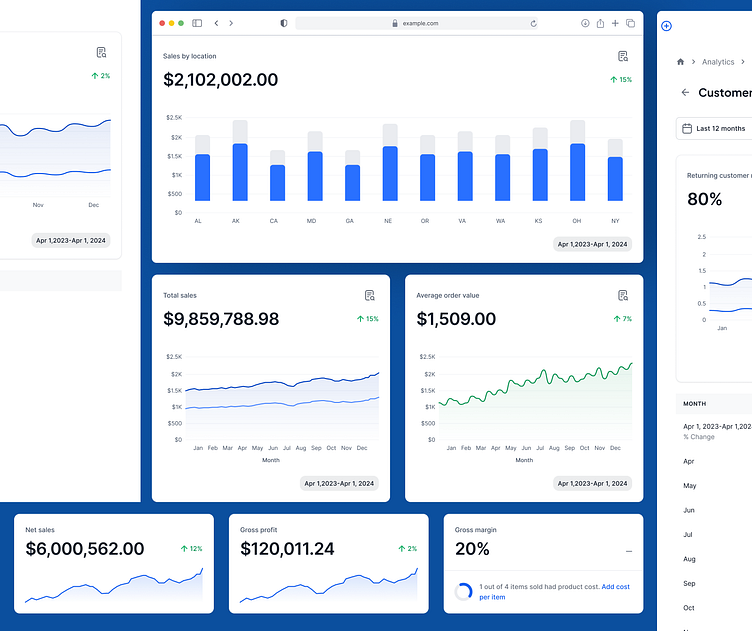Click $120,011.24 gross profit value
Viewport: 752px width, 631px height.
287,549
